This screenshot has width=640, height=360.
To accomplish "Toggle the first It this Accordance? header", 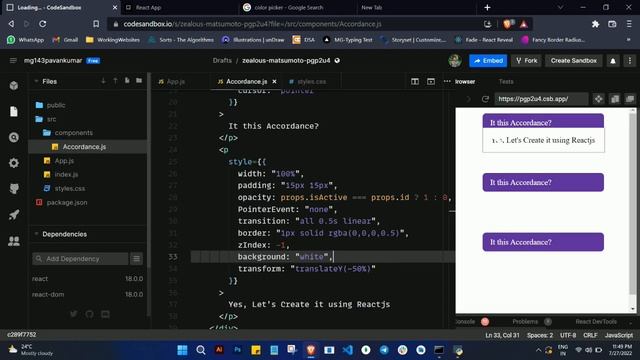I will point(543,122).
